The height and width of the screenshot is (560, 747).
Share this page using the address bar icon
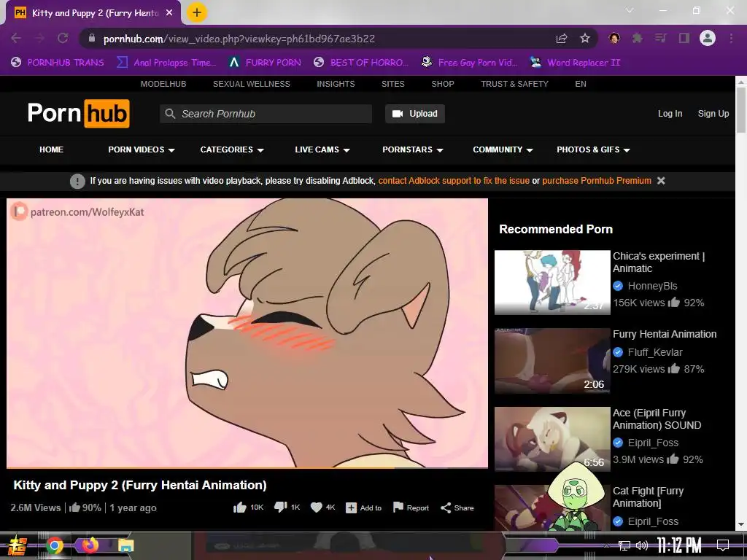tap(562, 39)
